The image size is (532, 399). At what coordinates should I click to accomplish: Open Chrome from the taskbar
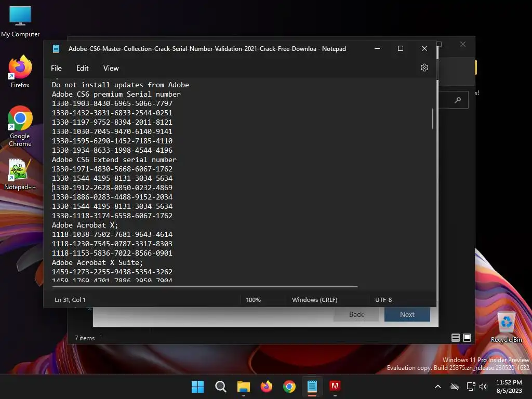pos(289,387)
